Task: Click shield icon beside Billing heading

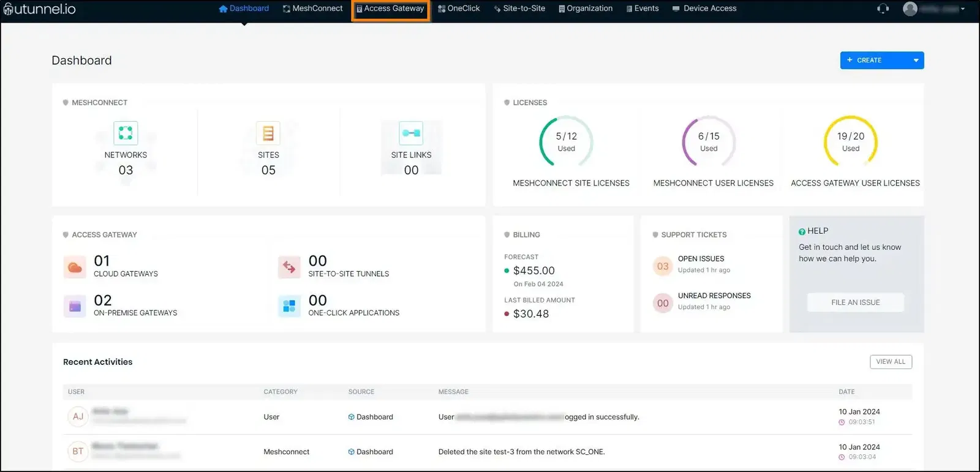Action: [507, 234]
